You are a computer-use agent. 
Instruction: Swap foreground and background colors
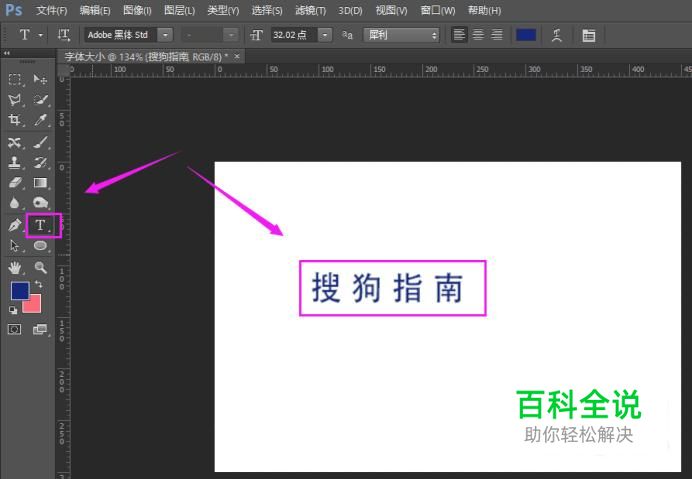38,284
